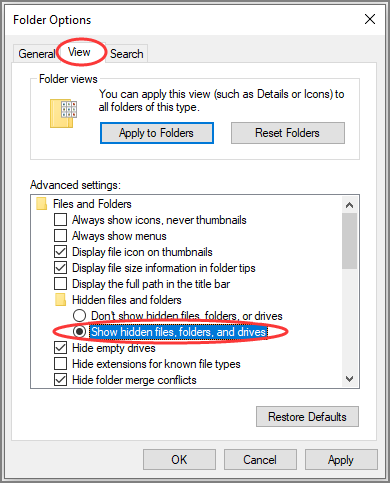
Task: Enable Always show menus checkbox
Action: [60, 236]
